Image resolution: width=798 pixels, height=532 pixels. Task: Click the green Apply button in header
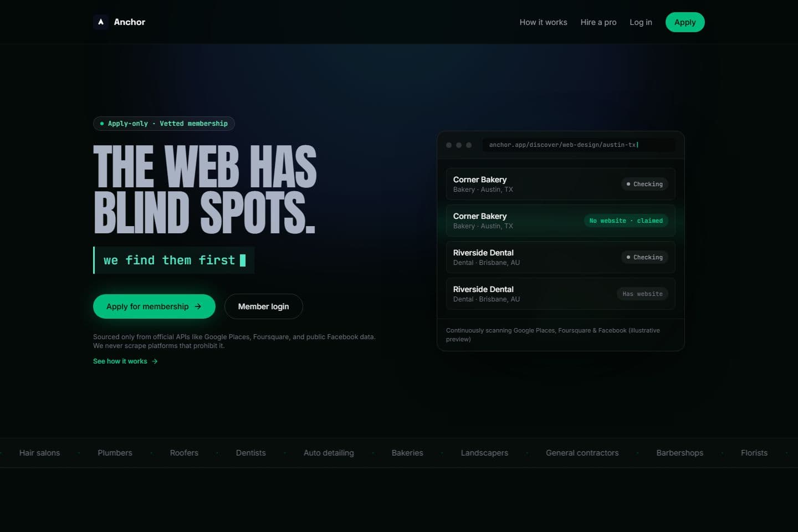tap(685, 22)
